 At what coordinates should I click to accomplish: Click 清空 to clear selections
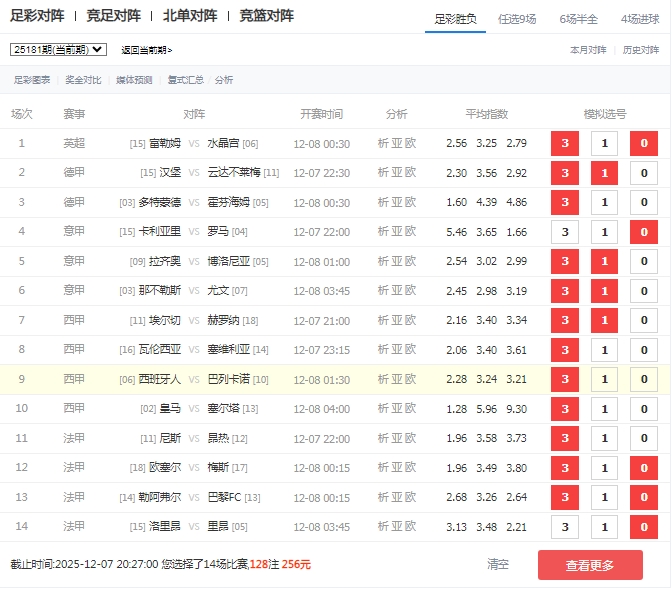tap(498, 564)
